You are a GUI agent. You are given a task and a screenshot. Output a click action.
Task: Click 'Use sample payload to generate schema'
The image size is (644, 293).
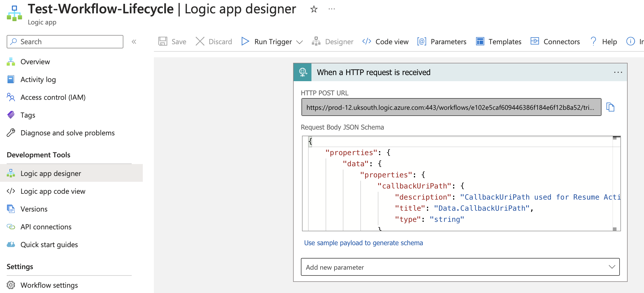coord(363,243)
